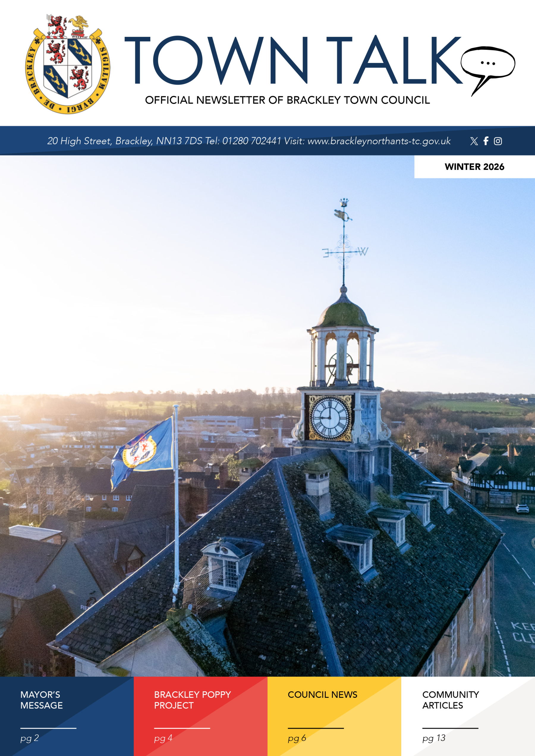Click the TOWN TALK masthead title

292,61
